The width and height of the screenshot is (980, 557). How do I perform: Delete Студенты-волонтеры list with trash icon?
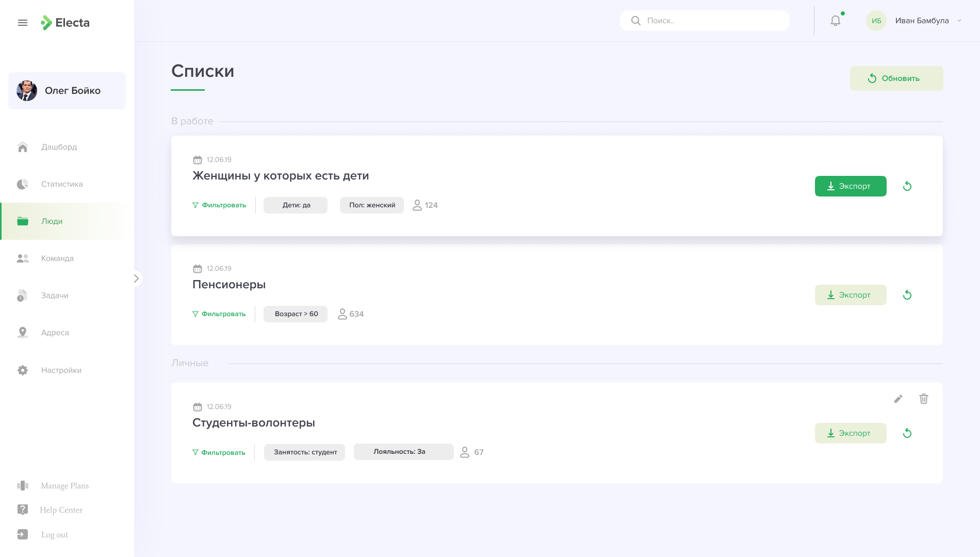pyautogui.click(x=923, y=399)
